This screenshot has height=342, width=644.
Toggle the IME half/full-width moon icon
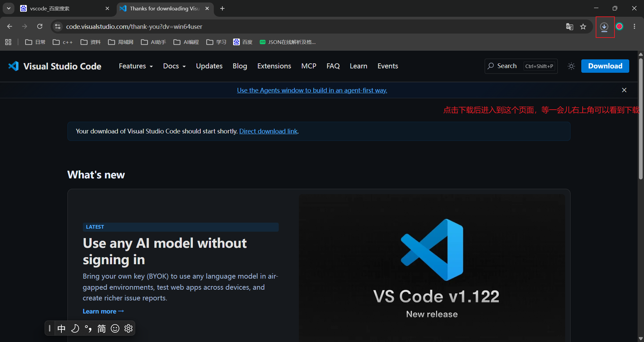75,328
